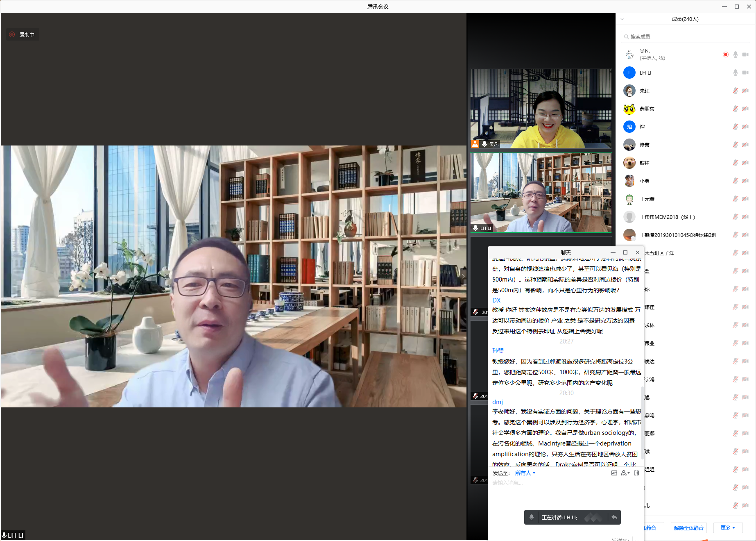Open the 发送至 所有人 recipient dropdown
Viewport: 756px width, 541px height.
[x=525, y=473]
